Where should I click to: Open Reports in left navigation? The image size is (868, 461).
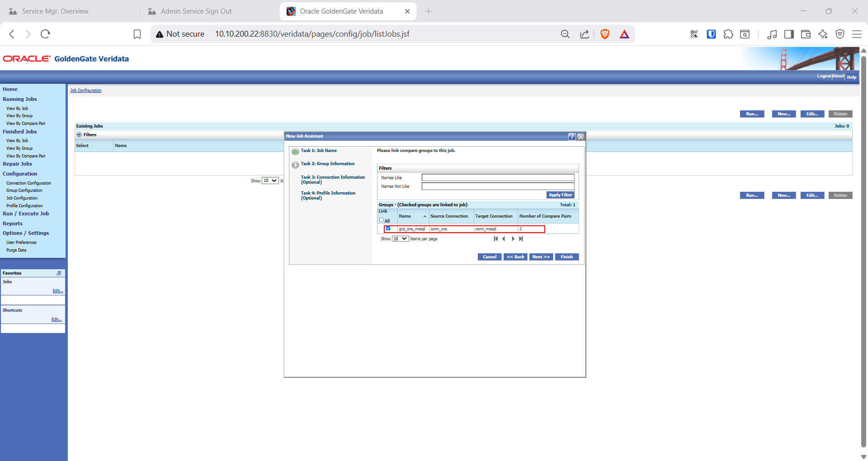(13, 223)
